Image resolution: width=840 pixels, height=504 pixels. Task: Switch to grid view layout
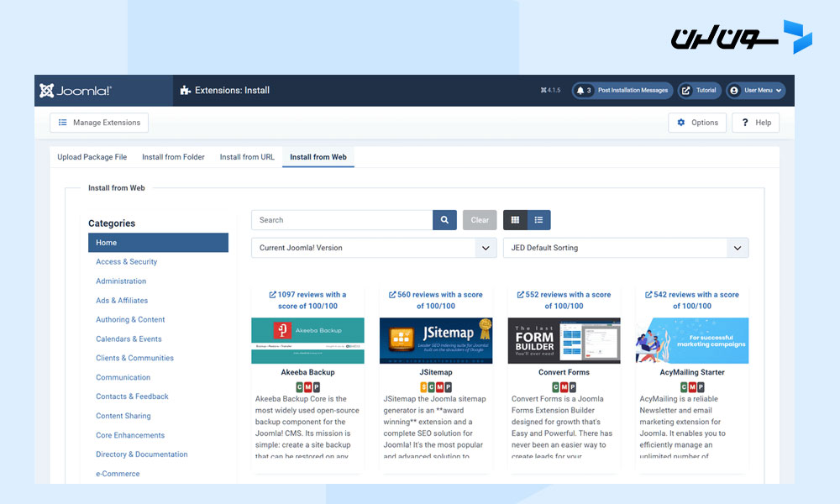[x=516, y=220]
